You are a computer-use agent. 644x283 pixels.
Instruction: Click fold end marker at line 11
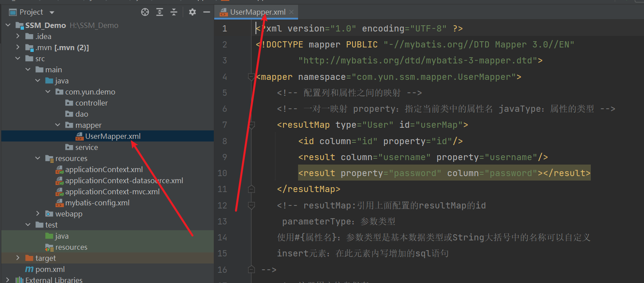click(251, 189)
